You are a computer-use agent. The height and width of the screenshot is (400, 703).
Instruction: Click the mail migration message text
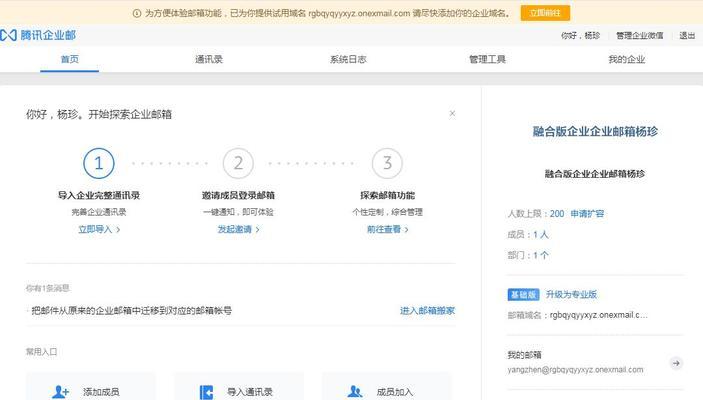click(131, 310)
